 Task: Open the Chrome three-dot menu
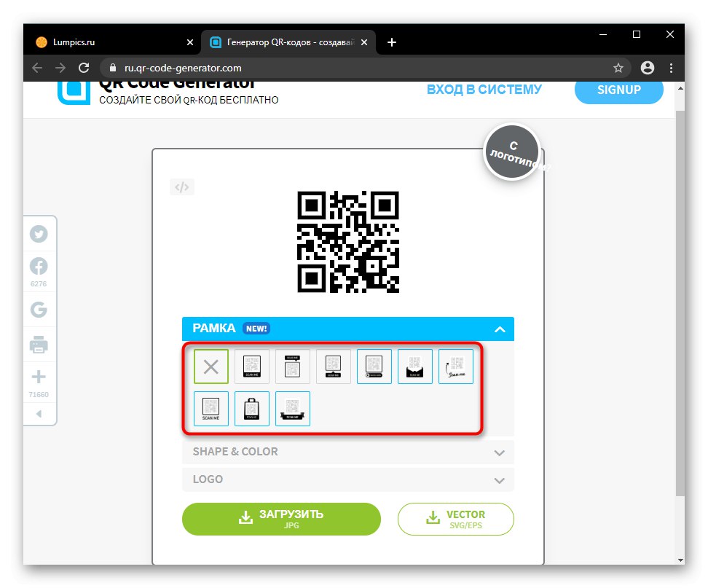coord(671,68)
